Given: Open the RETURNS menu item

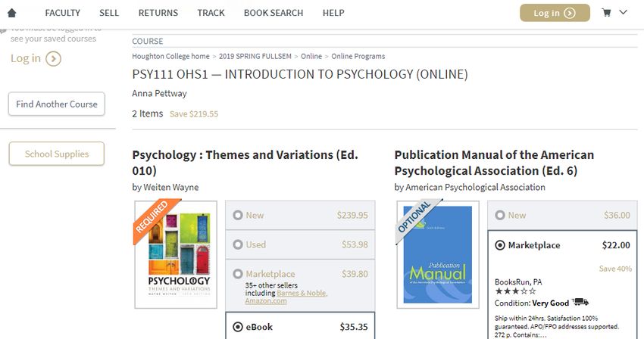Looking at the screenshot, I should (158, 13).
